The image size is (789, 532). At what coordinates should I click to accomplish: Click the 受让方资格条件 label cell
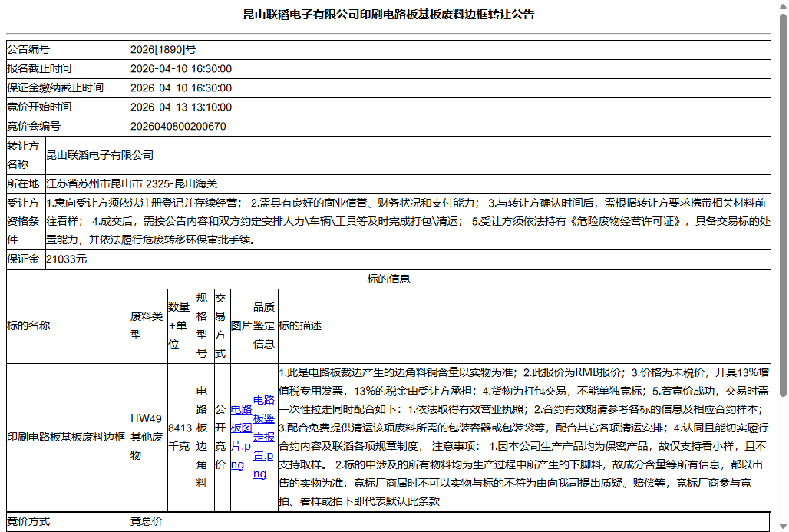click(25, 221)
